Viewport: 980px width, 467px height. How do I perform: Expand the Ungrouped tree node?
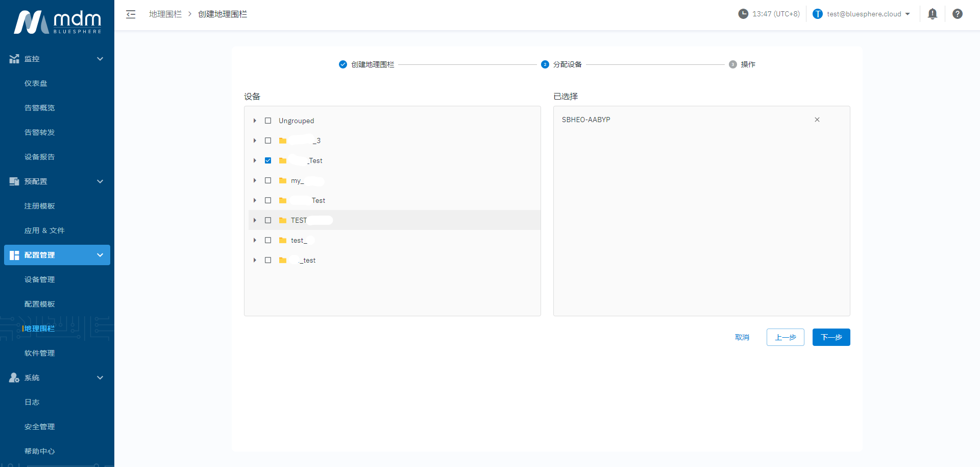tap(255, 121)
